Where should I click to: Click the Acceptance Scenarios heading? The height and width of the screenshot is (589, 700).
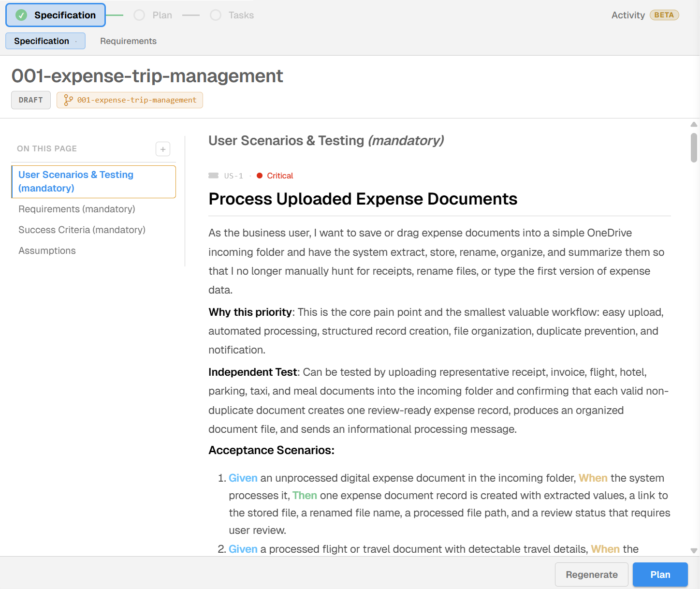point(271,450)
